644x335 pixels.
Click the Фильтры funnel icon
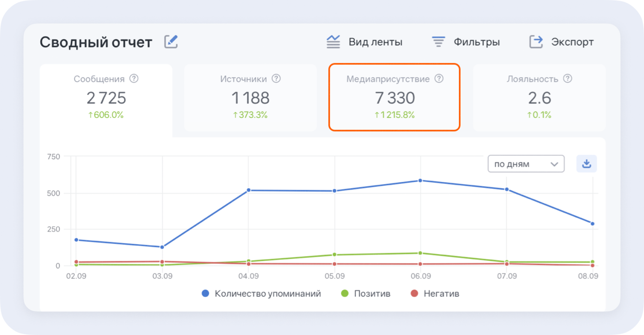438,42
